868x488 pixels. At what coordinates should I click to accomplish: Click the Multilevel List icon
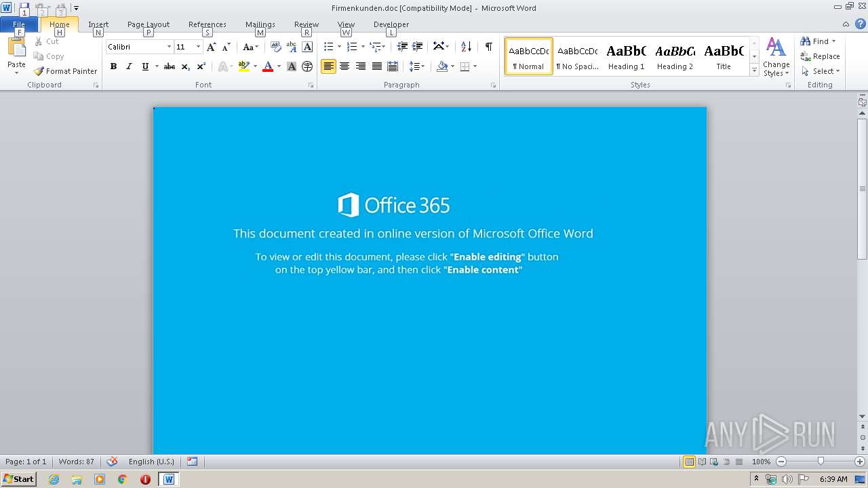(375, 47)
